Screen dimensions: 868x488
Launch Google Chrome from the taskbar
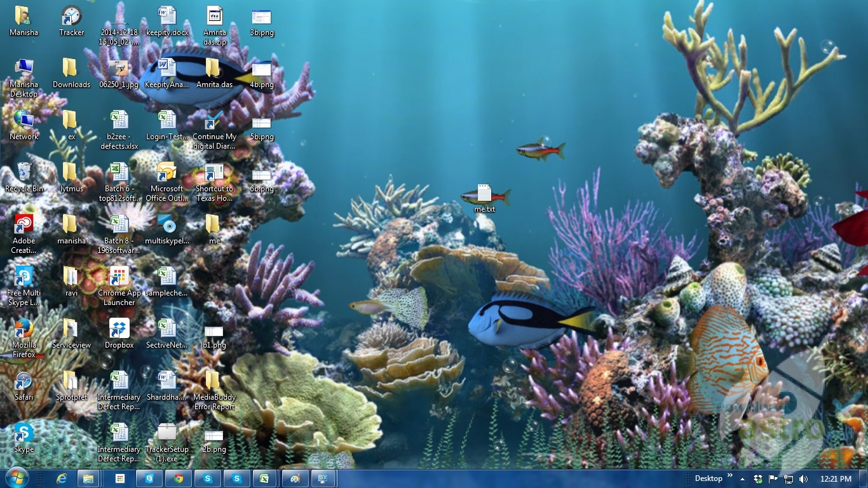pyautogui.click(x=179, y=478)
